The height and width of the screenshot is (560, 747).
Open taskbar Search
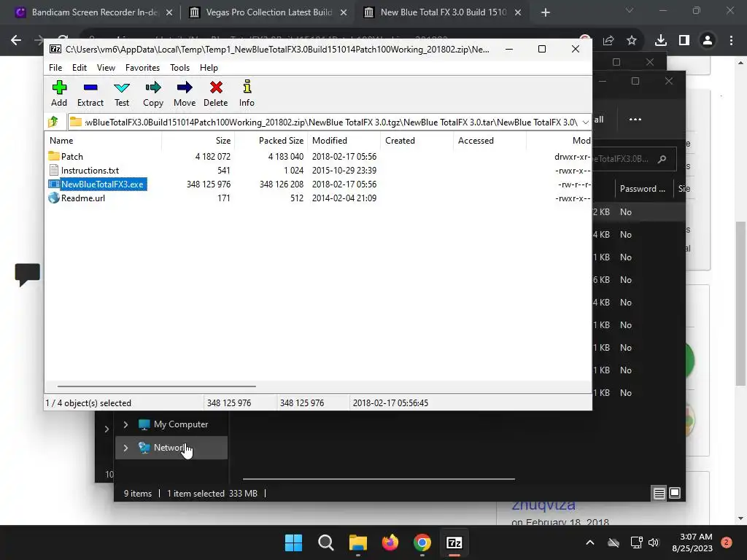click(326, 542)
